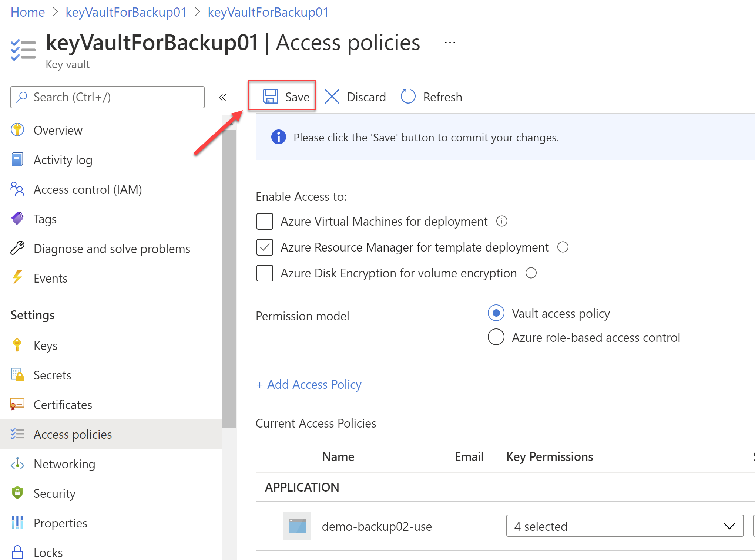Collapse the sidebar with double chevron
The image size is (755, 560).
coord(222,97)
